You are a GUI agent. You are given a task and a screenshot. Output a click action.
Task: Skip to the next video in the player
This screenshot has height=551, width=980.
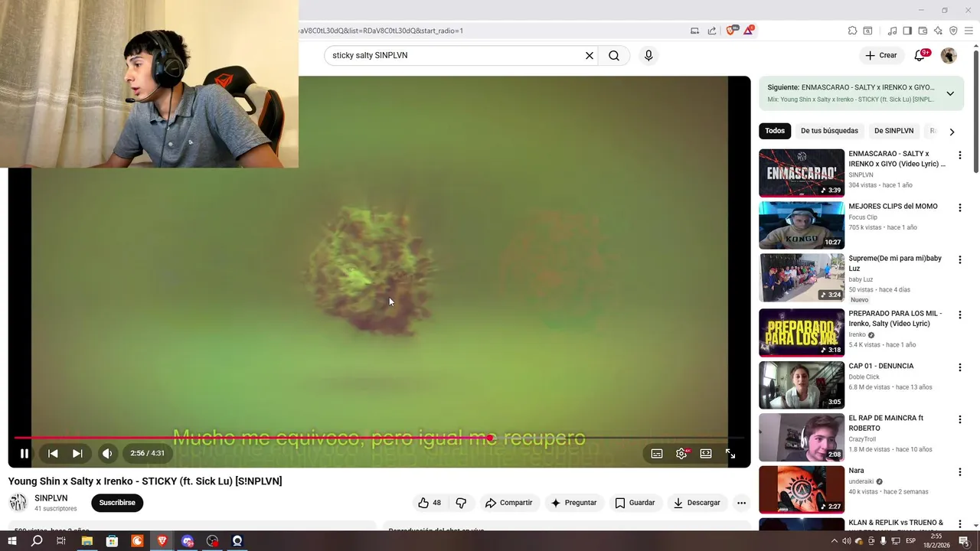coord(77,454)
